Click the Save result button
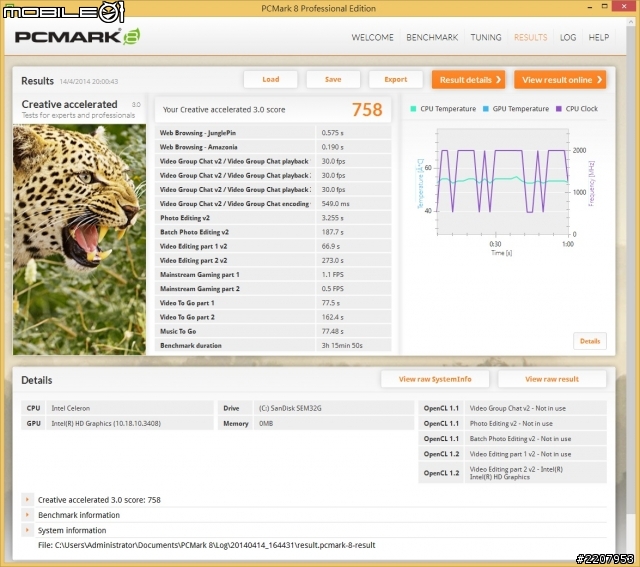The image size is (640, 567). (333, 80)
